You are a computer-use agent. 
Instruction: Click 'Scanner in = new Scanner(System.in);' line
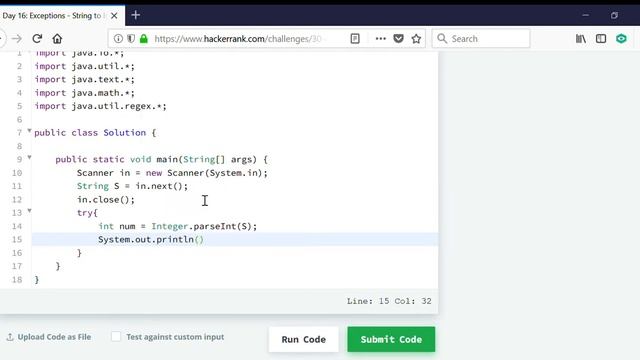(x=172, y=173)
